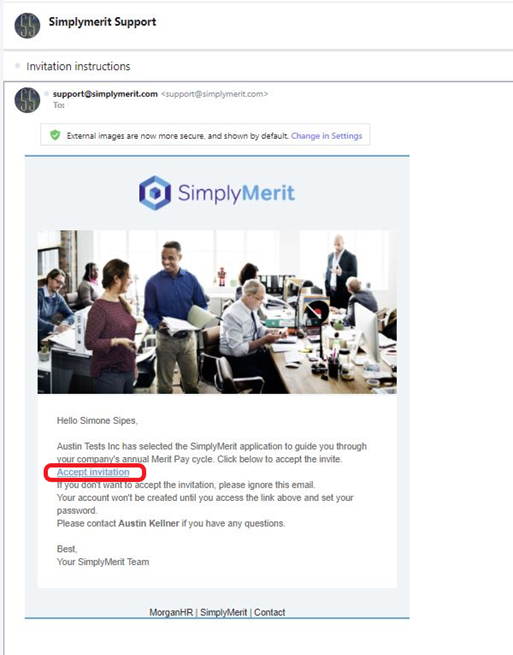The height and width of the screenshot is (655, 513).
Task: Click the SimplyMerit hexagon logo icon
Action: click(x=155, y=193)
